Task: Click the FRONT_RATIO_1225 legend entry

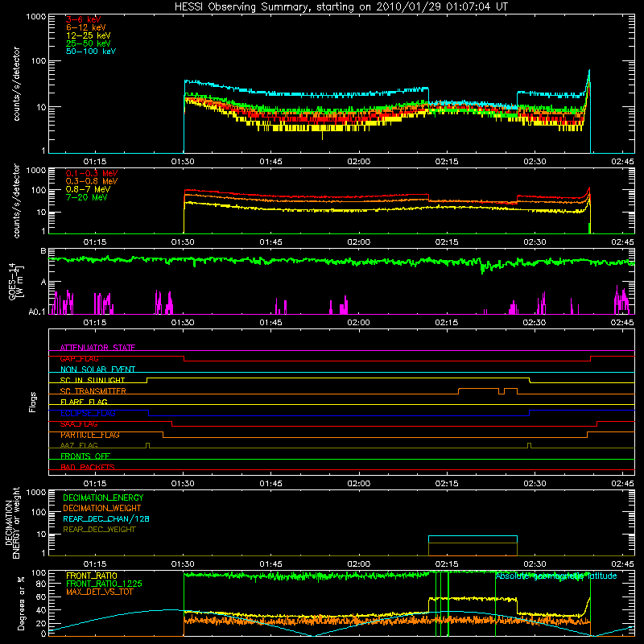Action: [x=104, y=584]
